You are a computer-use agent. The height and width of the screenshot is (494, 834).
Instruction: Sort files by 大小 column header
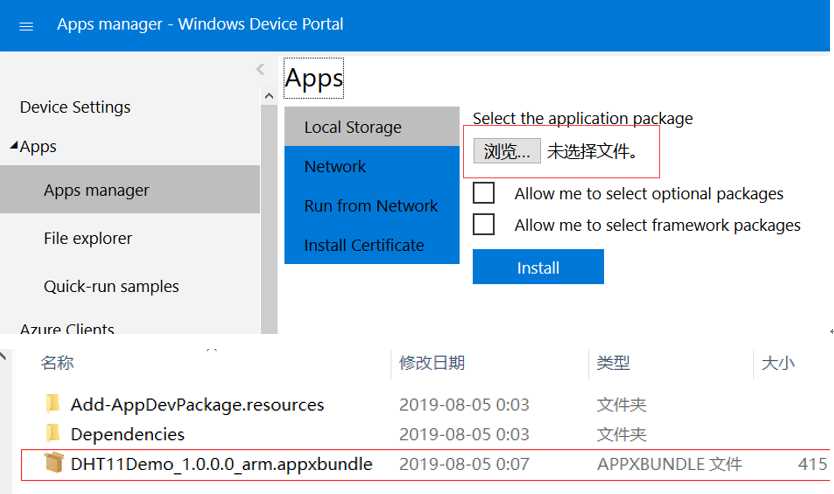778,363
